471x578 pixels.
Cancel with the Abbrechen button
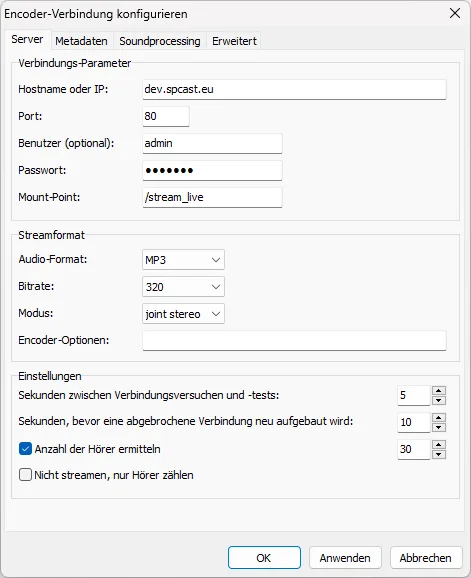point(426,558)
